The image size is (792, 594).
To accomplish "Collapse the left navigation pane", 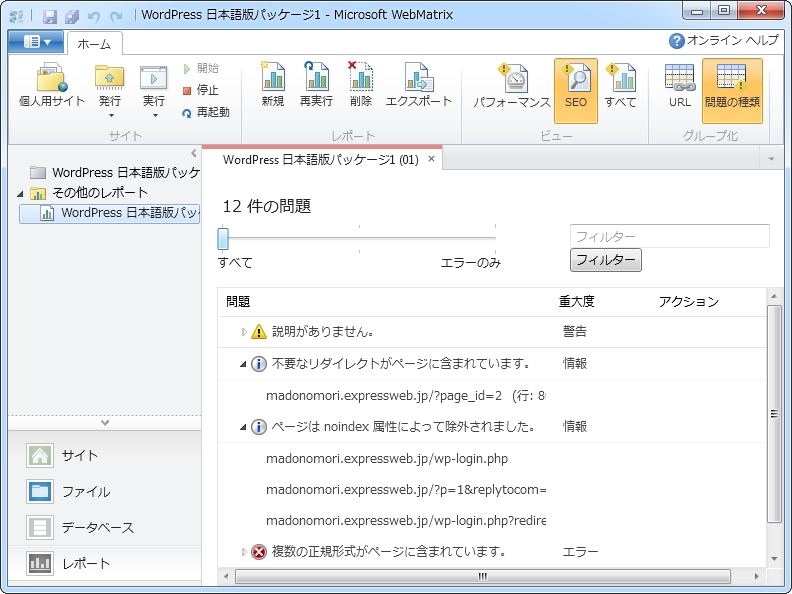I will coord(194,153).
